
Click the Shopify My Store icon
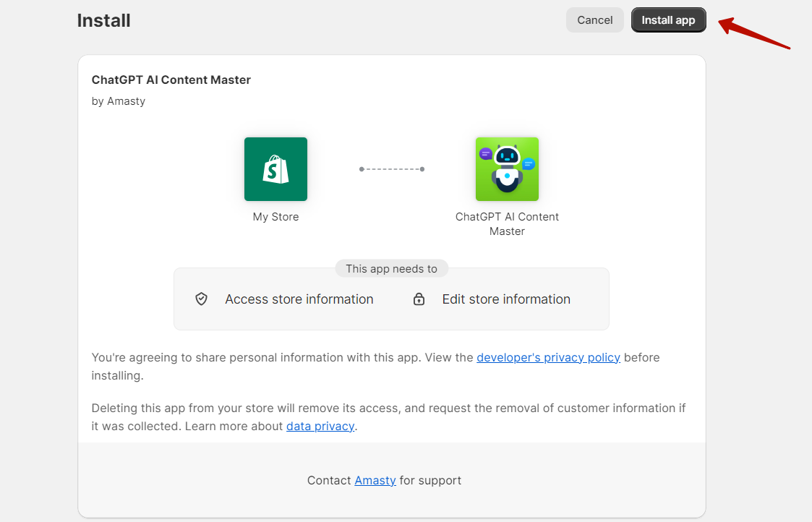[275, 169]
